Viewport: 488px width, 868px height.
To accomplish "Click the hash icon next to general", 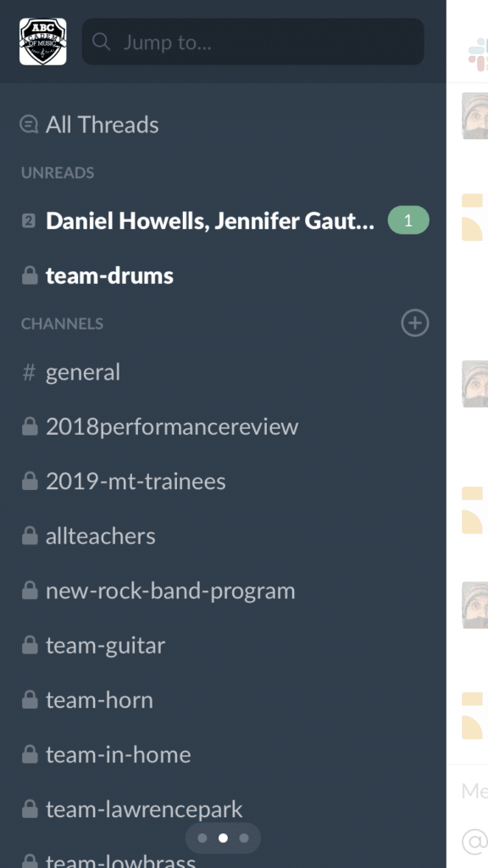I will tap(29, 372).
